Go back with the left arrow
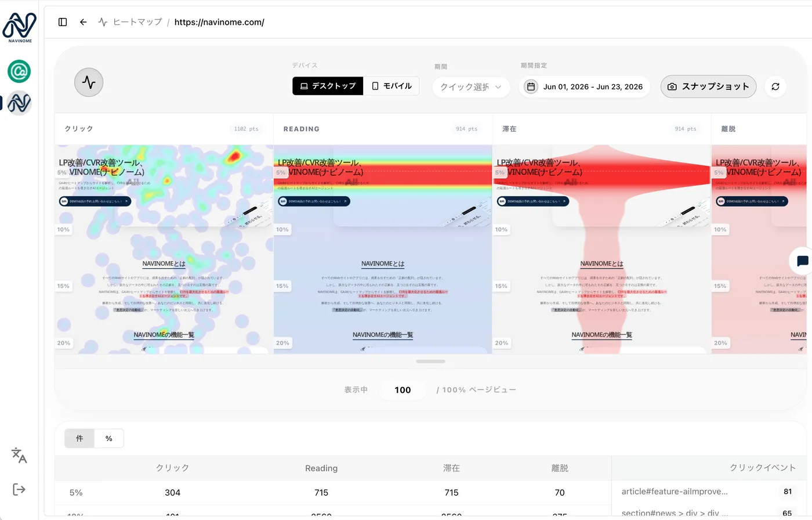 click(84, 22)
